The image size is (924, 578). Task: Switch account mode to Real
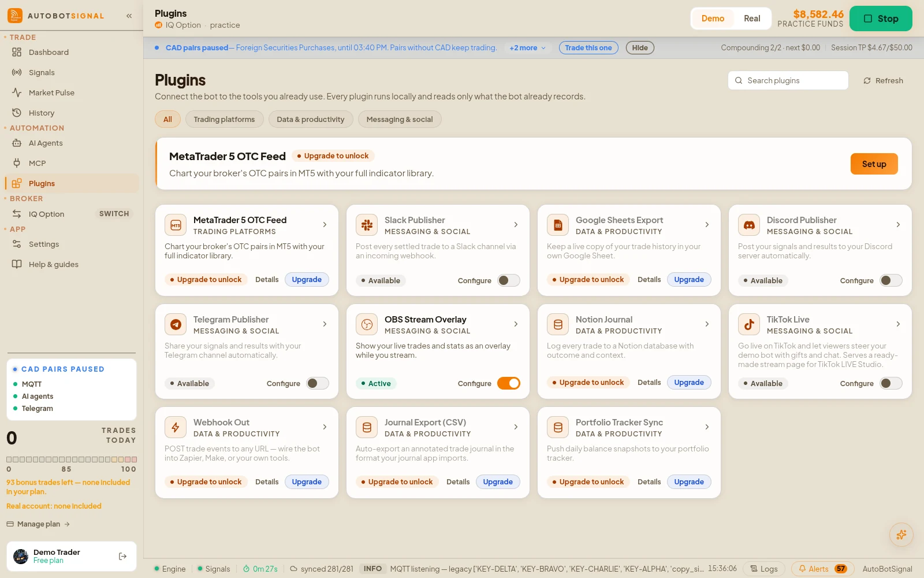[752, 18]
